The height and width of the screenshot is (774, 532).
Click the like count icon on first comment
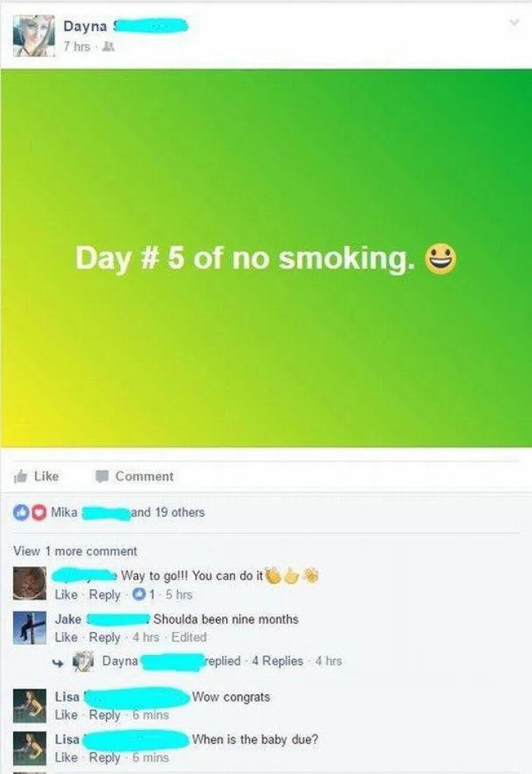pos(140,594)
